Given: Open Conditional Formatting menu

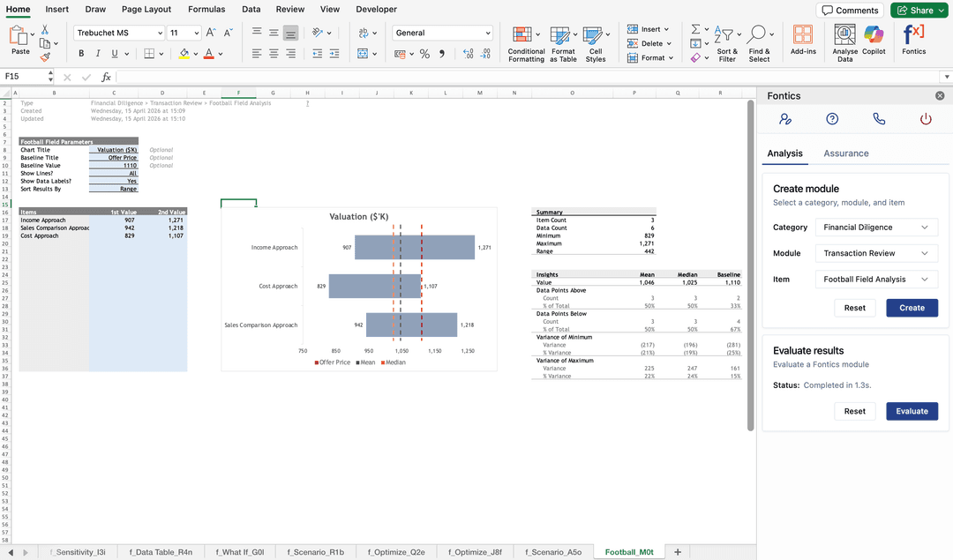Looking at the screenshot, I should [x=526, y=44].
